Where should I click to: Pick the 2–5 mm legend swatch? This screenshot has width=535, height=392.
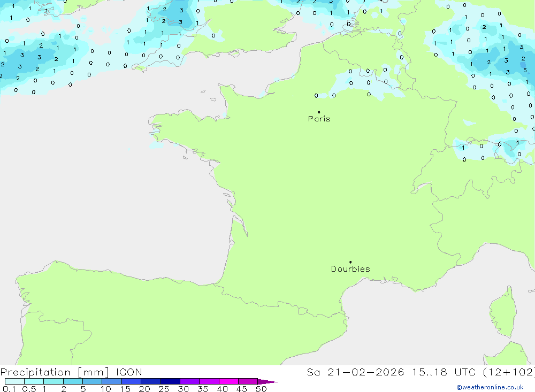point(73,381)
